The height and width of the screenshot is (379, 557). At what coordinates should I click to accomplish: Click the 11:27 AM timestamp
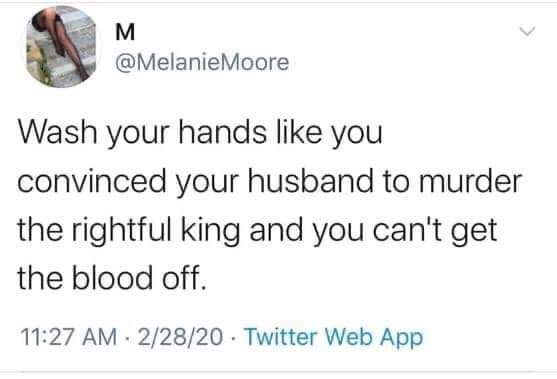pos(69,337)
